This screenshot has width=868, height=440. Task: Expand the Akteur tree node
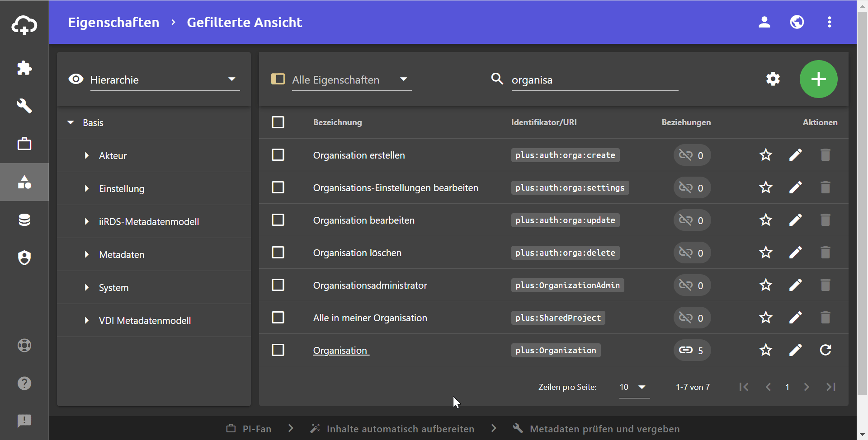(87, 155)
